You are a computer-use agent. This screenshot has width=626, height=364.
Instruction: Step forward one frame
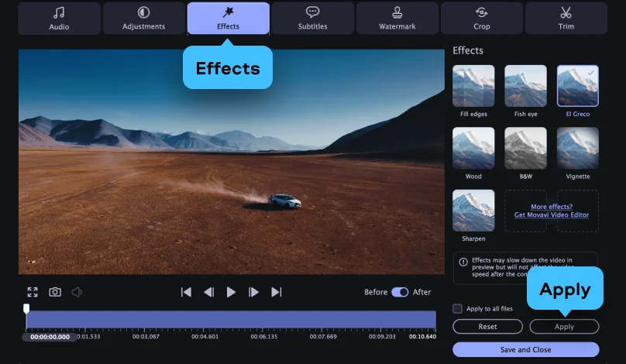point(253,292)
